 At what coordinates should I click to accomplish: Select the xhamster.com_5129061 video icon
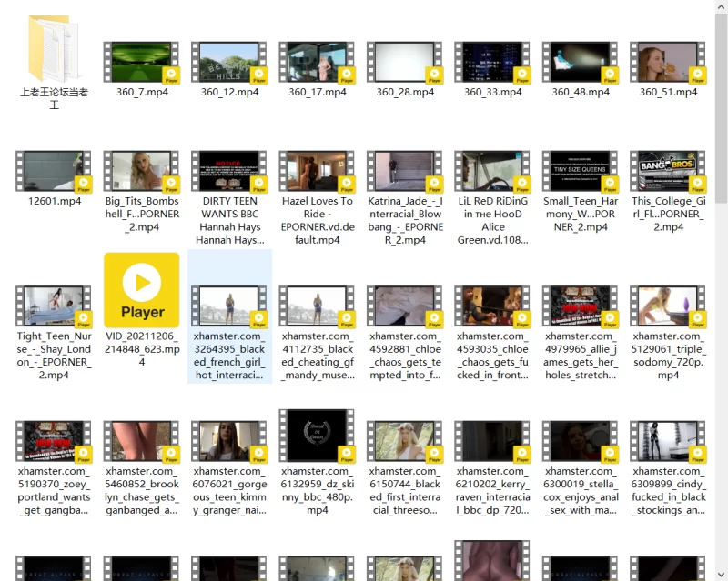(x=668, y=306)
